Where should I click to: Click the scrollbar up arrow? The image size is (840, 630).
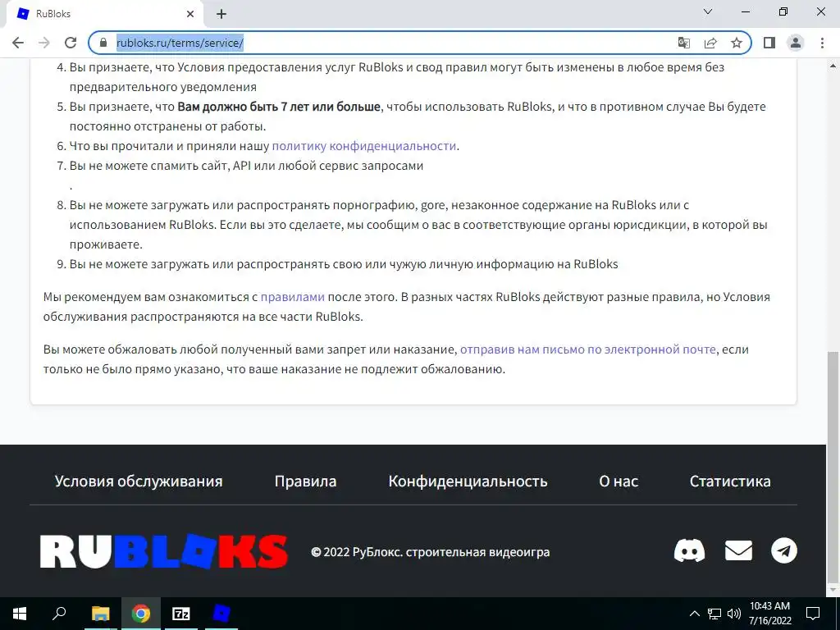pyautogui.click(x=833, y=66)
